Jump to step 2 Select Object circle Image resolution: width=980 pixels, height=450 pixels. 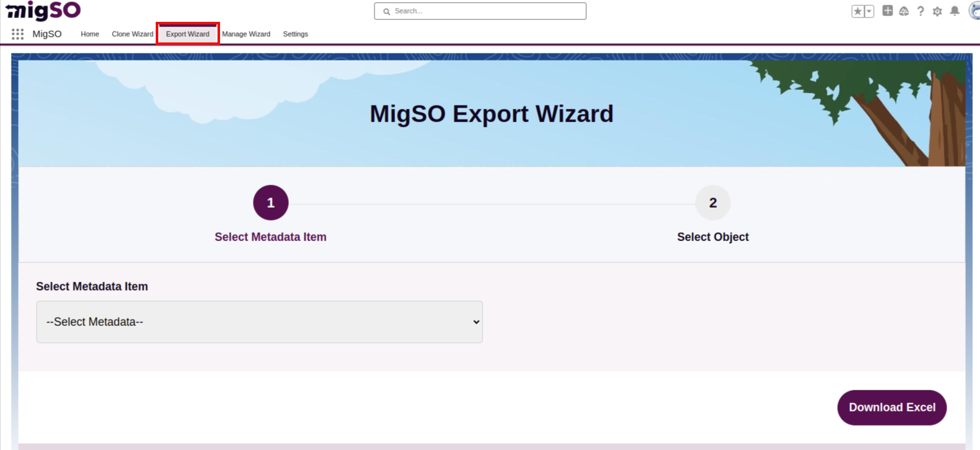point(713,203)
